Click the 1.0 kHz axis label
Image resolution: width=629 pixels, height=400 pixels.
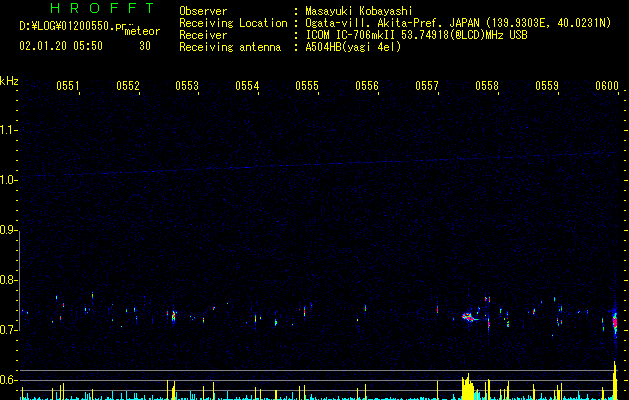[x=9, y=180]
